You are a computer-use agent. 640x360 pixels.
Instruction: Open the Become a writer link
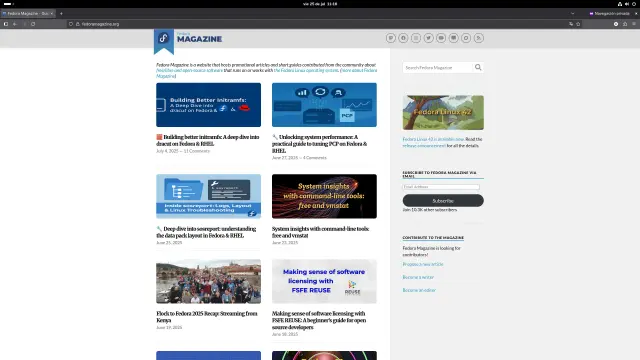coord(418,277)
